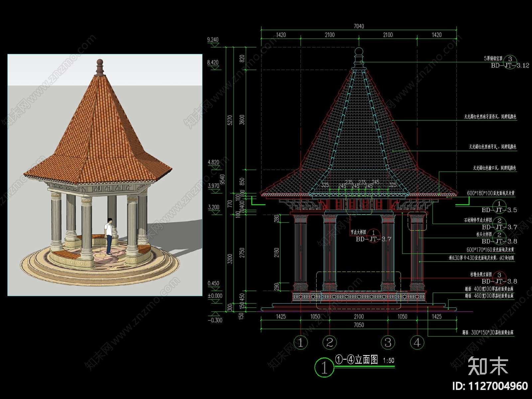Select the annotation 5厚铸铝宝顶
532x399 pixels.
[x=493, y=59]
